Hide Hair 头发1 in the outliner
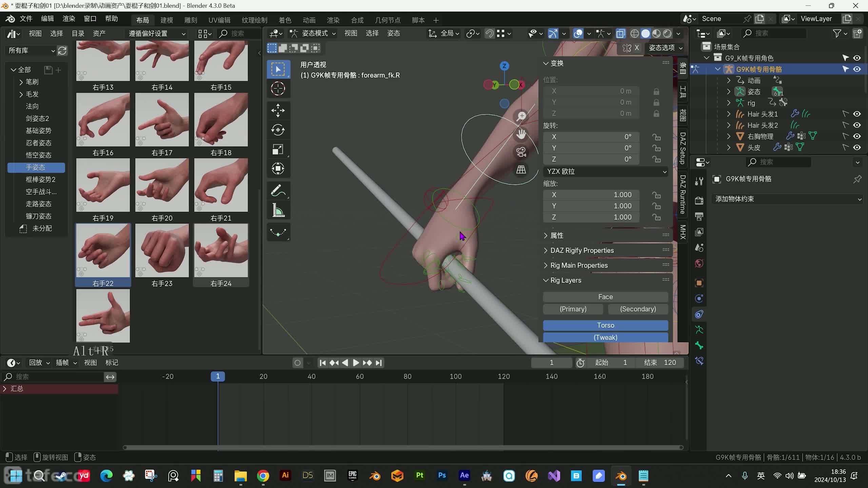The image size is (868, 488). click(857, 114)
